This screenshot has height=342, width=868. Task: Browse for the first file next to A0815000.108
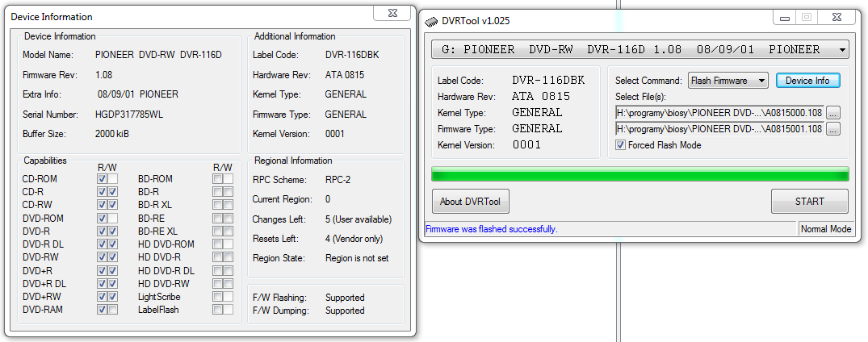833,112
